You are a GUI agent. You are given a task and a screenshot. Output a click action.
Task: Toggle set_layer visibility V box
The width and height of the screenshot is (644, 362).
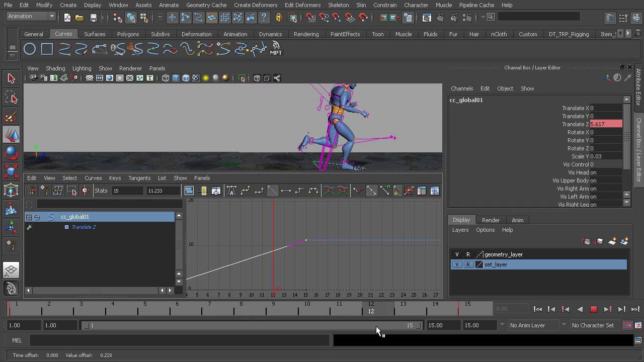[x=457, y=264]
